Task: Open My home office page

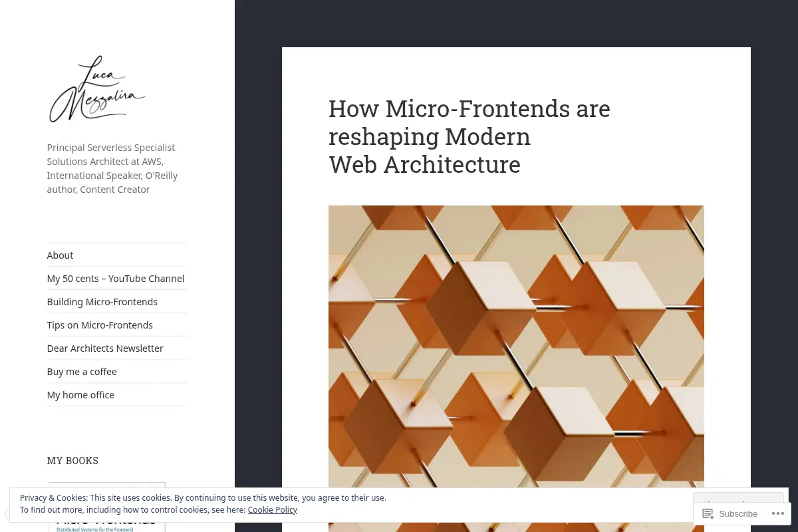Action: [80, 395]
